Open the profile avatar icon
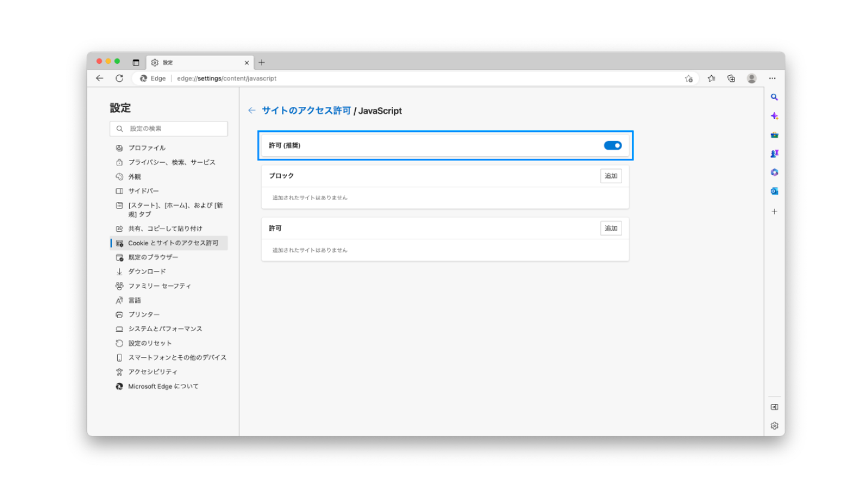Viewport: 868px width, 488px height. point(751,78)
